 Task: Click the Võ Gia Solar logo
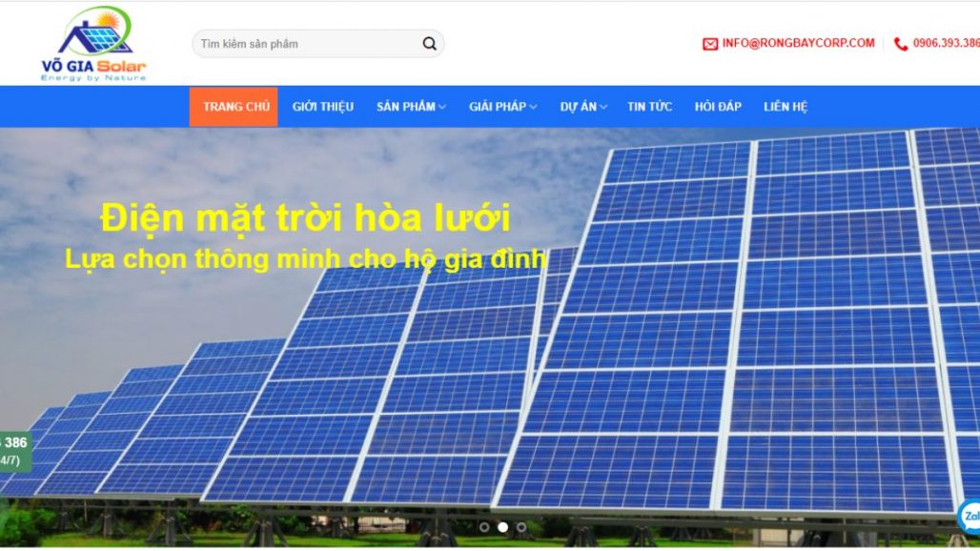[93, 44]
